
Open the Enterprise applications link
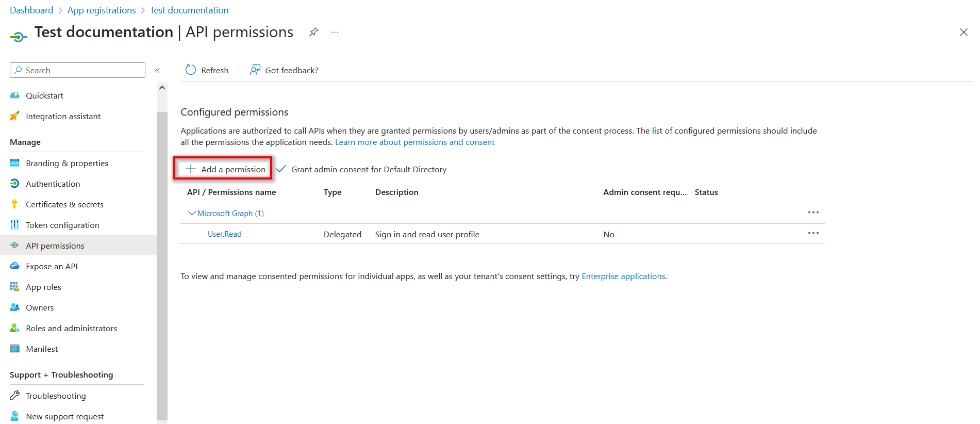623,276
